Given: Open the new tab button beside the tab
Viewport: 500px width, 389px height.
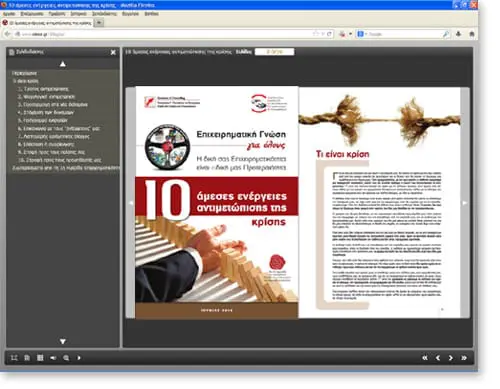Looking at the screenshot, I should (99, 23).
